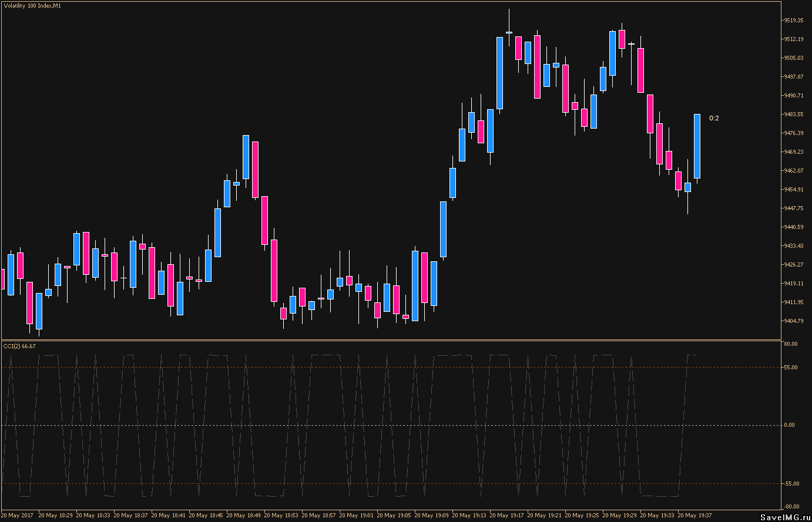Click the 9404.79 price on the scale
The height and width of the screenshot is (522, 812).
pos(793,321)
